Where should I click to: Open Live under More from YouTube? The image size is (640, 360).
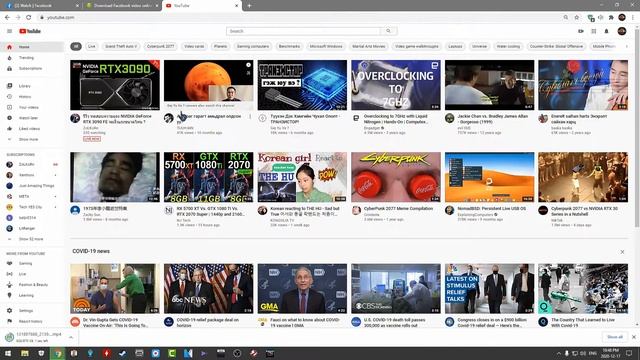click(x=32, y=274)
